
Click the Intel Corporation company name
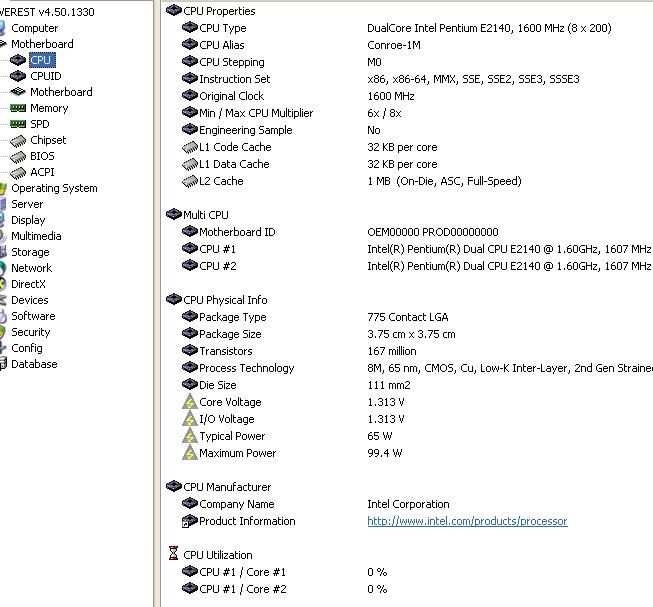click(x=408, y=504)
